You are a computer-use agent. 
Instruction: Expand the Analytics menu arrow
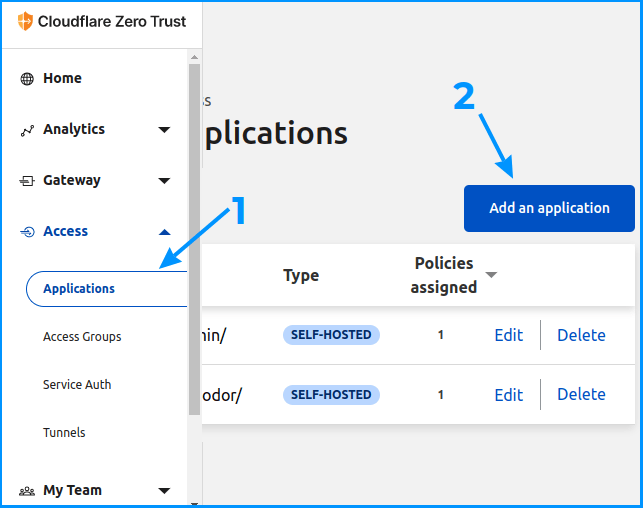(164, 130)
